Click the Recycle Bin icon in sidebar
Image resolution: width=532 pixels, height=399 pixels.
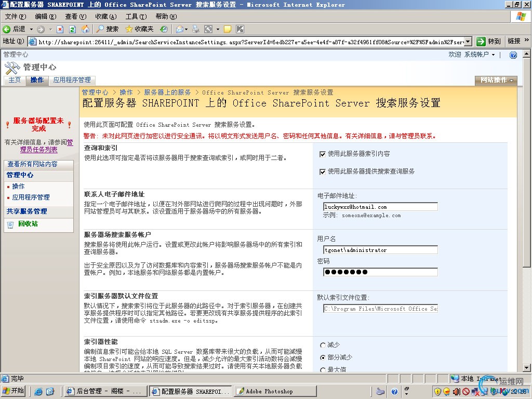point(10,224)
